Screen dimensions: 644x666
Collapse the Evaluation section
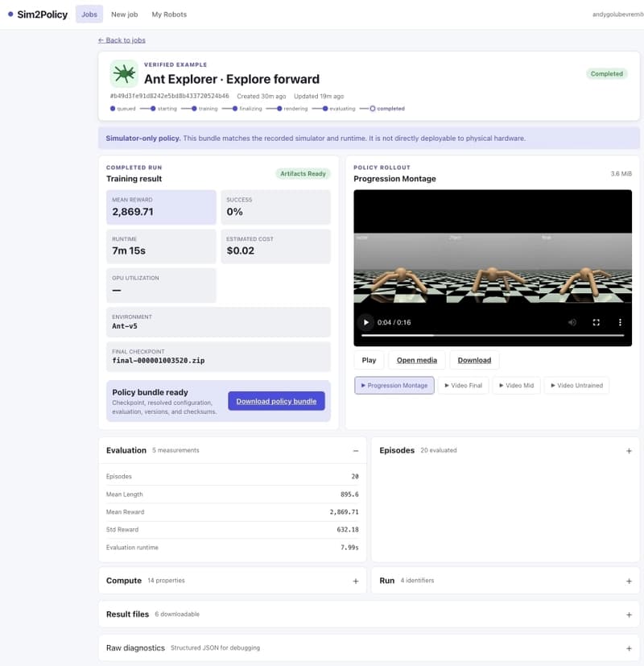pyautogui.click(x=356, y=451)
